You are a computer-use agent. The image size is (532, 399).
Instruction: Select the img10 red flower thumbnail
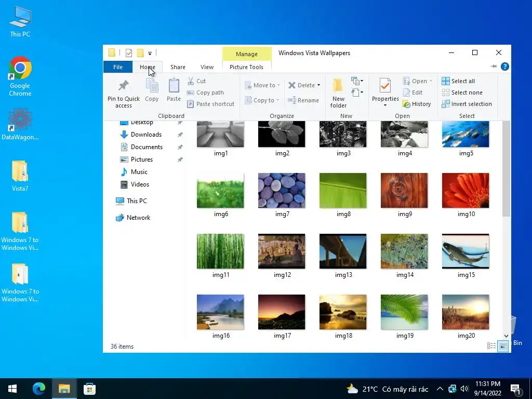(x=465, y=190)
